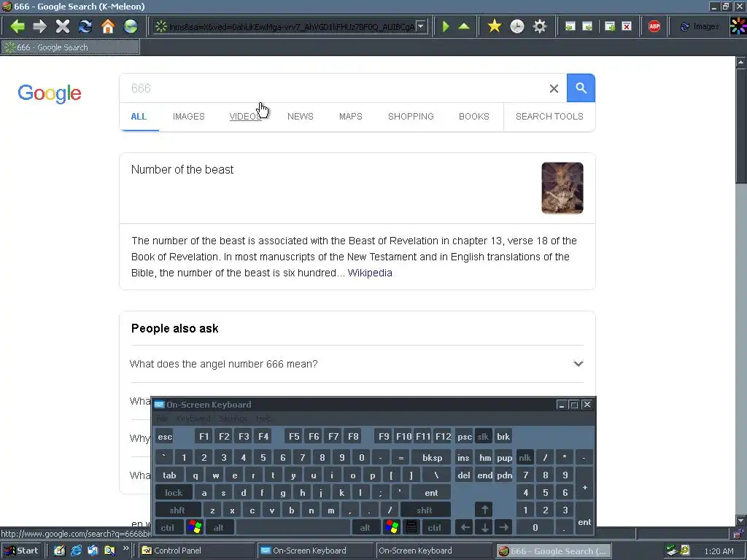The height and width of the screenshot is (560, 747).
Task: Click the page vertical scrollbar thumb
Action: coord(741,125)
